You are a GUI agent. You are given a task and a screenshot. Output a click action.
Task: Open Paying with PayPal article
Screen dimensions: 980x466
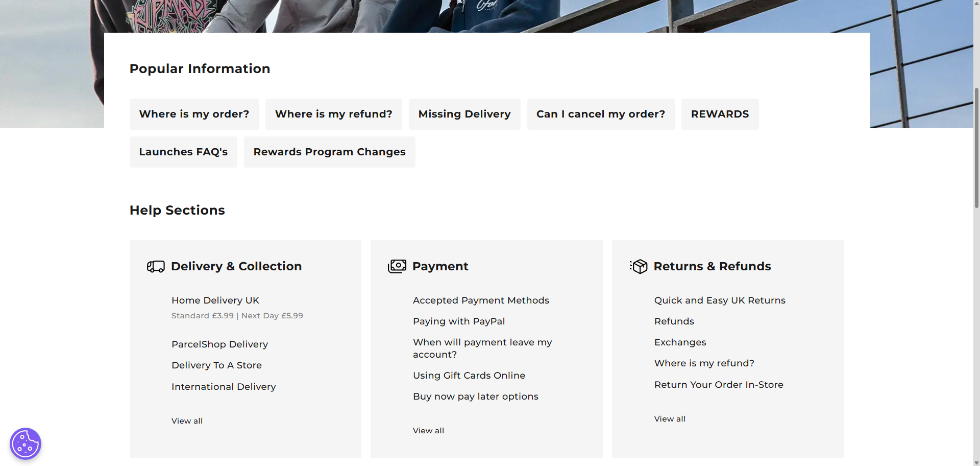pos(458,321)
